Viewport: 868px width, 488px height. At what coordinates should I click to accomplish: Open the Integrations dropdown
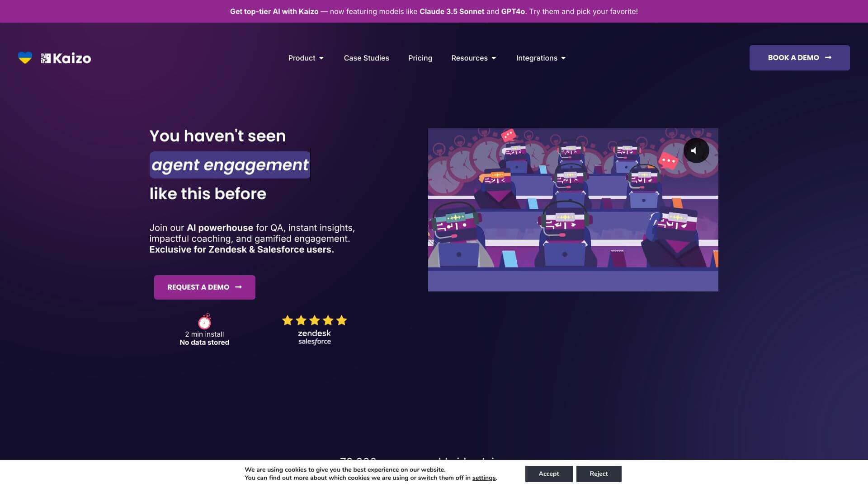(541, 58)
